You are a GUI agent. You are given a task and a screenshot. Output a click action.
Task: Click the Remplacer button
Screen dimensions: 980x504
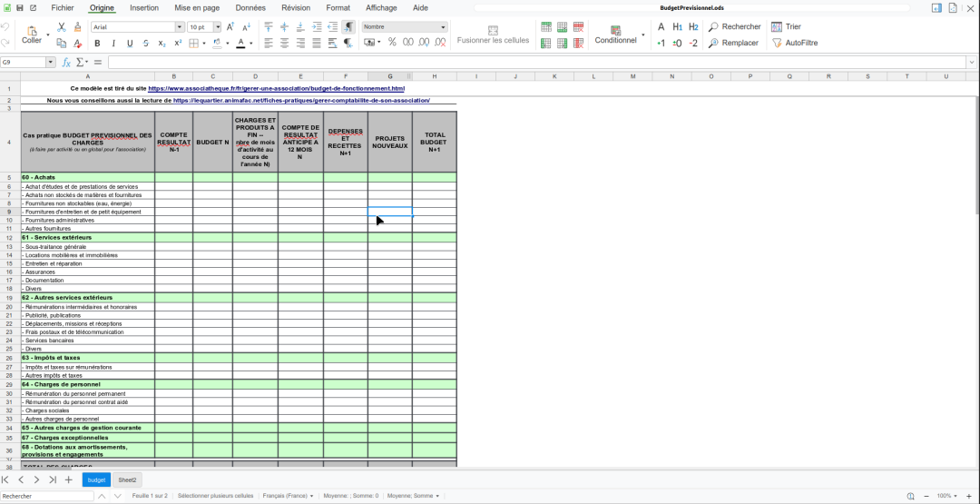click(x=734, y=44)
